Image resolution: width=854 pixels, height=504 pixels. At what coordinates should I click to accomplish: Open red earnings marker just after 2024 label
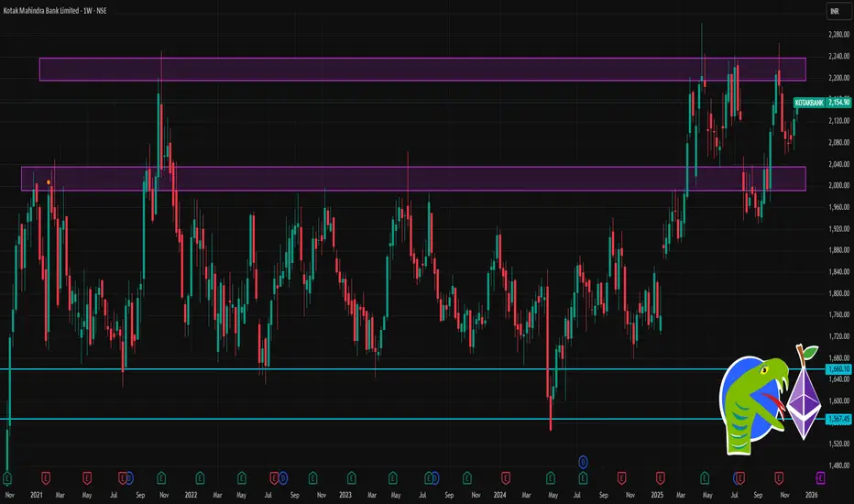click(506, 478)
